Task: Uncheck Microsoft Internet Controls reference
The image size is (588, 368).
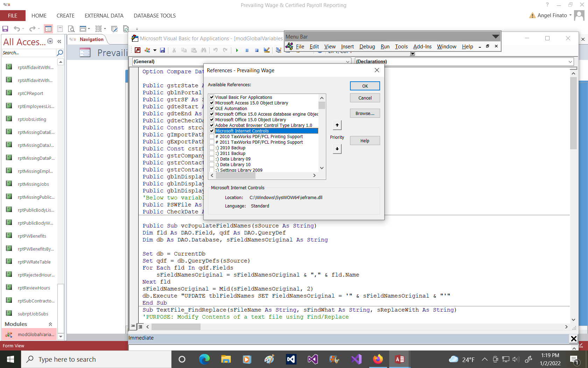Action: [212, 131]
